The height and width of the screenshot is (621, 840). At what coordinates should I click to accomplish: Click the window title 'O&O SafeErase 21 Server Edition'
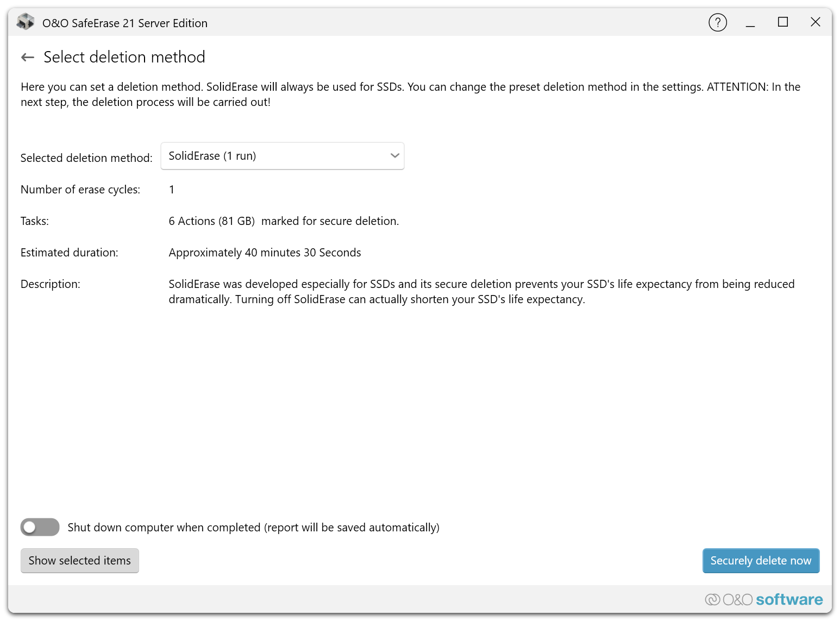(125, 23)
